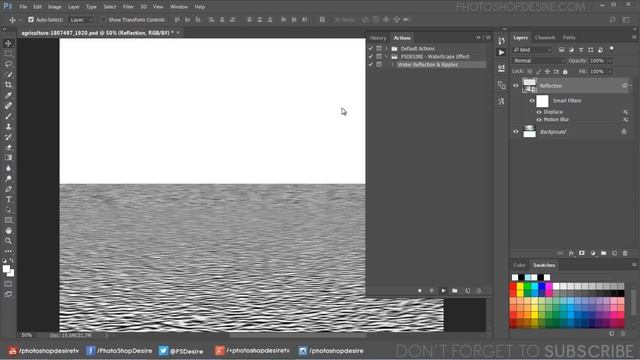This screenshot has height=360, width=640.
Task: Open layer Kind filter dropdown
Action: (532, 50)
